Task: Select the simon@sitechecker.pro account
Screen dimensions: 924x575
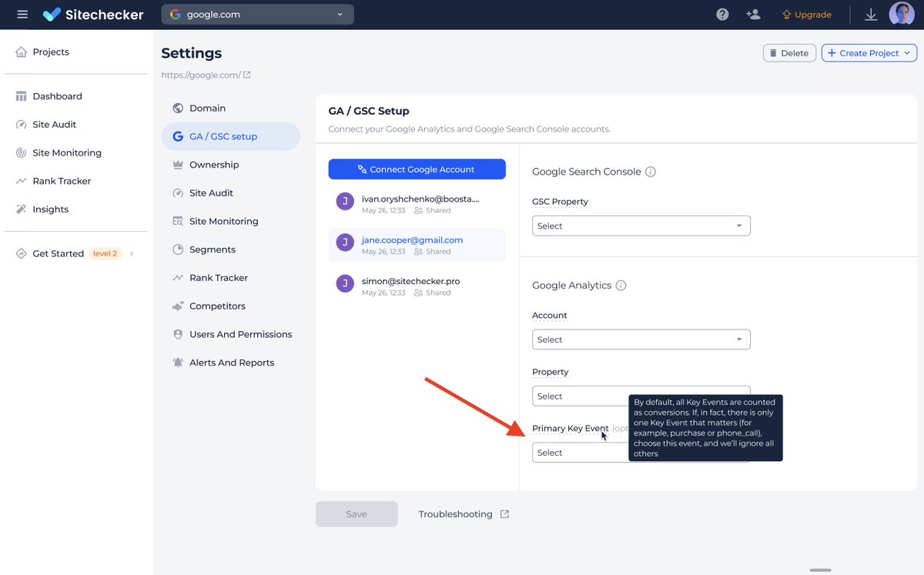Action: [417, 286]
